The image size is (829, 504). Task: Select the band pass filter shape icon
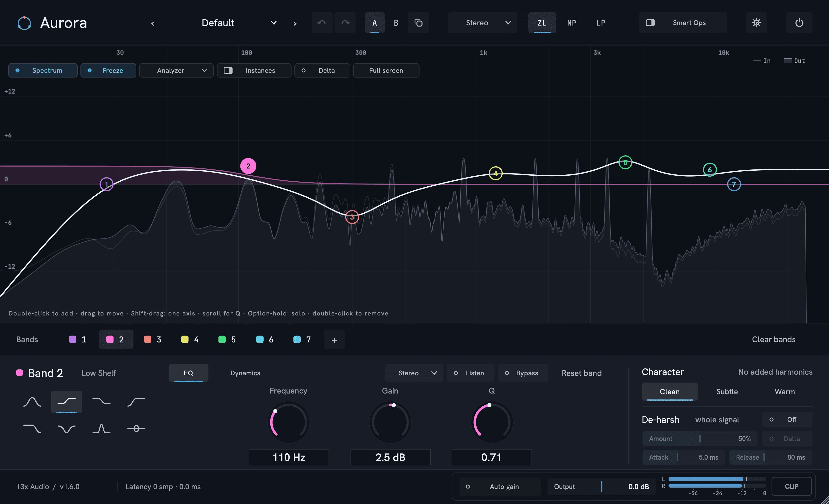(x=101, y=429)
